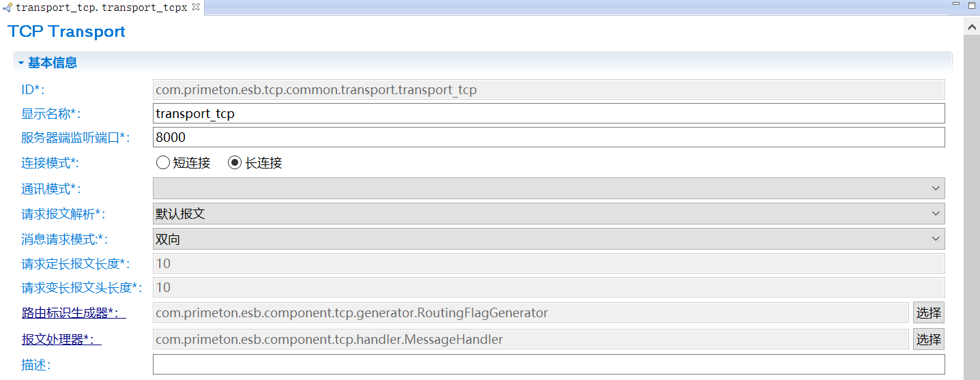Open the 通讯模式 dropdown
Screen dimensions: 980x380
935,188
